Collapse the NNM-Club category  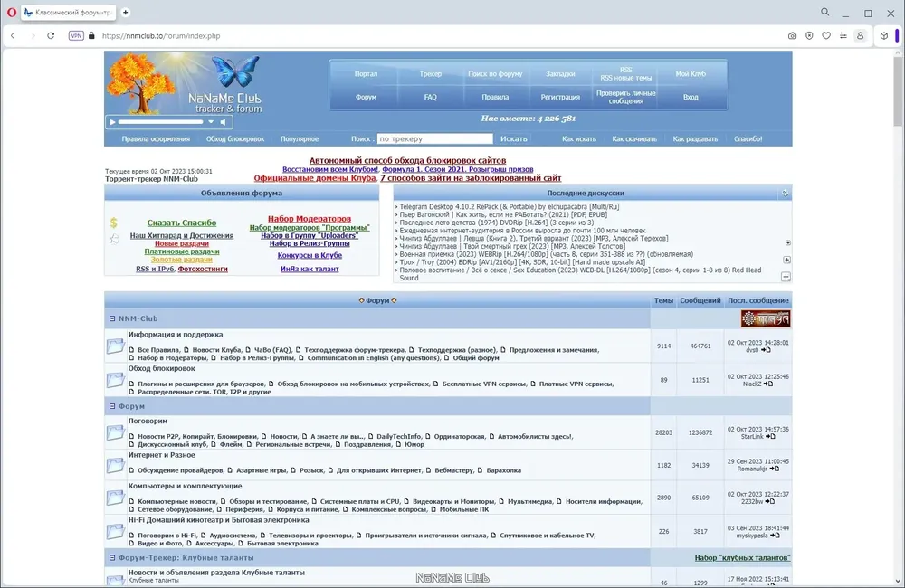point(112,318)
